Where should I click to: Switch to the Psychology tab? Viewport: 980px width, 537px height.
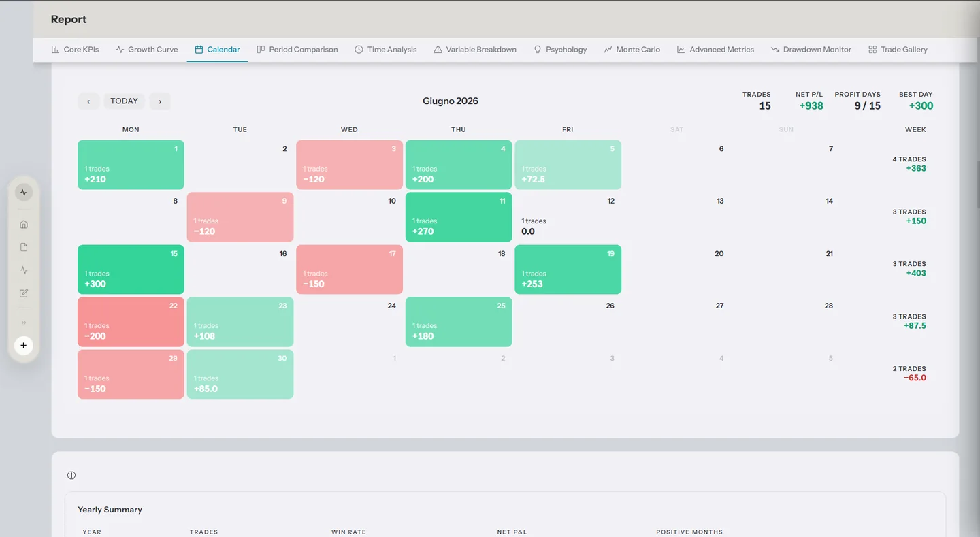click(x=560, y=50)
